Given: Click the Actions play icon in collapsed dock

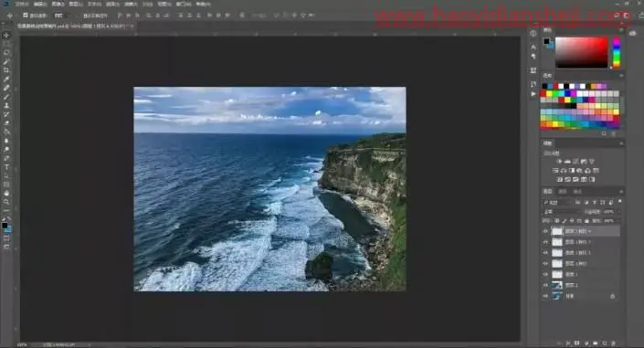Looking at the screenshot, I should [x=533, y=94].
